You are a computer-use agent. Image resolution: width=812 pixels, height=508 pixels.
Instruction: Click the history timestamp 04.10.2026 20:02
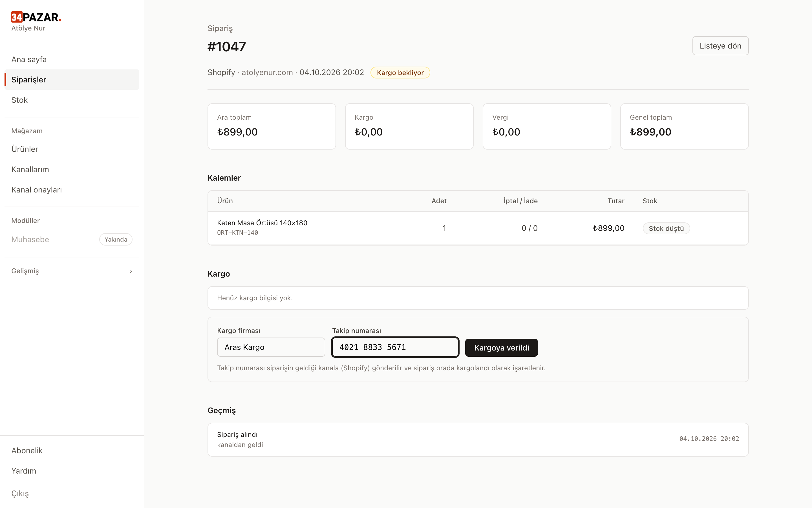pos(709,439)
